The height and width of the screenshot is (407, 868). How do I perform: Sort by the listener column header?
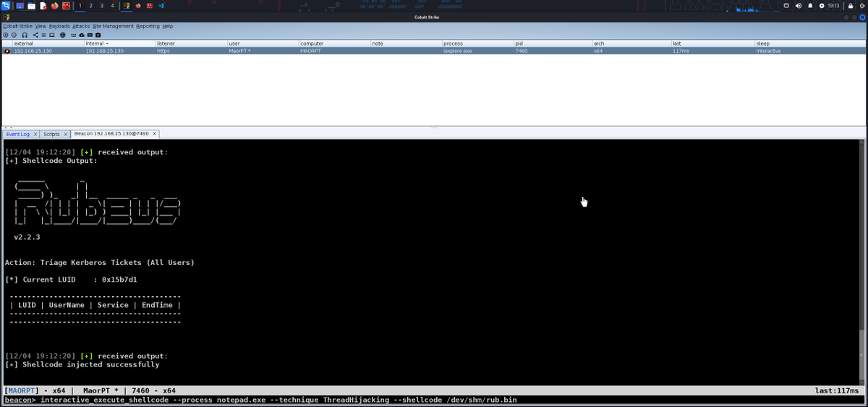(191, 43)
